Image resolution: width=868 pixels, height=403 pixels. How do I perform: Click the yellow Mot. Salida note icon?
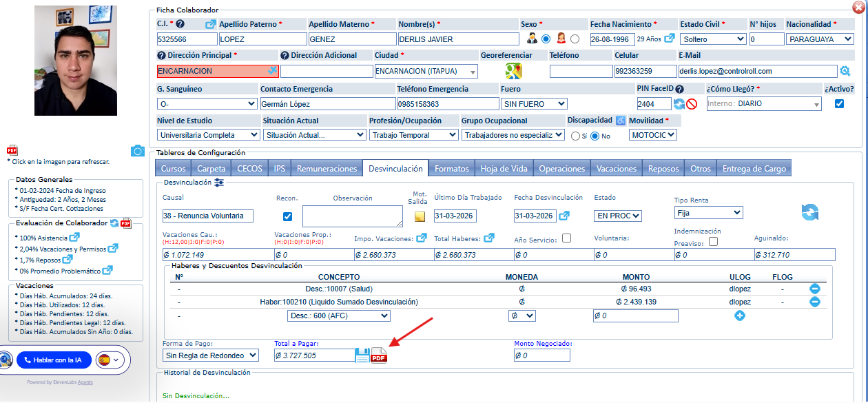click(420, 216)
